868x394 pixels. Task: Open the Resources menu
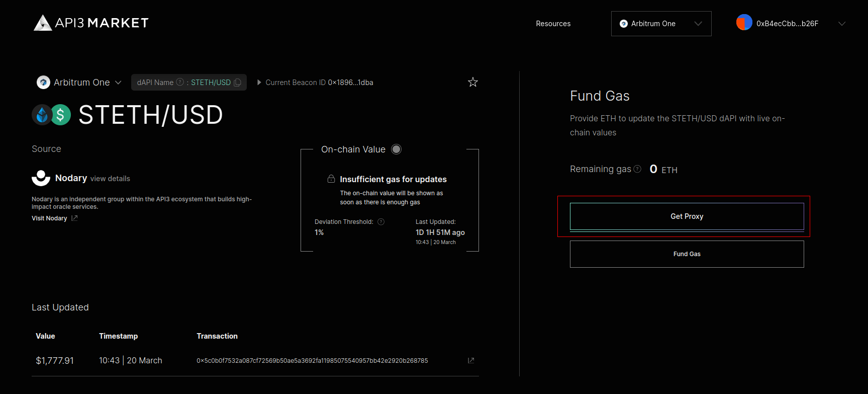click(x=553, y=24)
